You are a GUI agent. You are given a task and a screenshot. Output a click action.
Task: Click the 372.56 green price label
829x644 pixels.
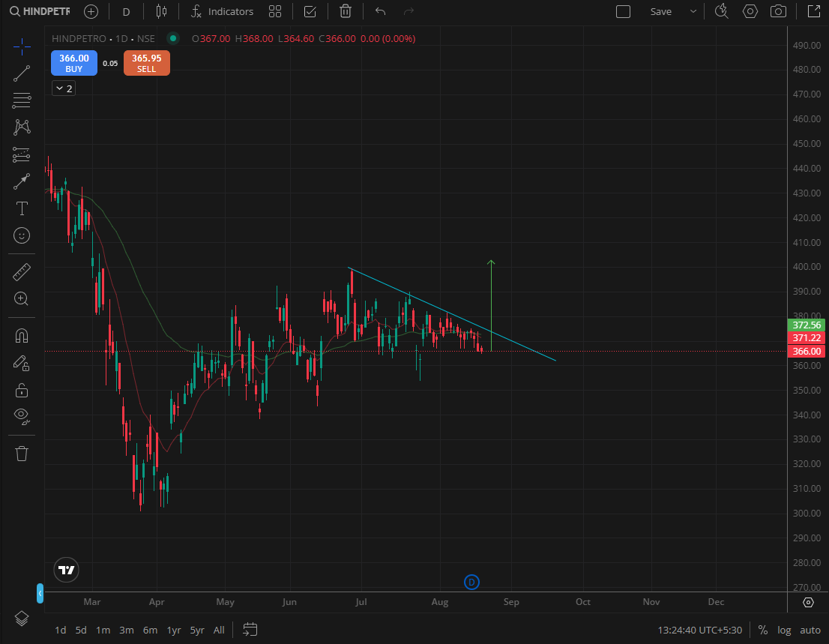(x=807, y=325)
